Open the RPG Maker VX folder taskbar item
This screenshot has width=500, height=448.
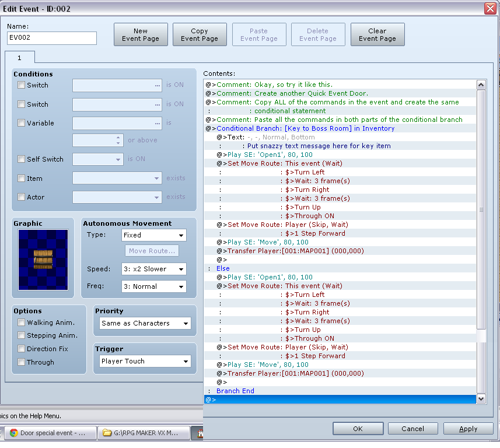tap(144, 433)
